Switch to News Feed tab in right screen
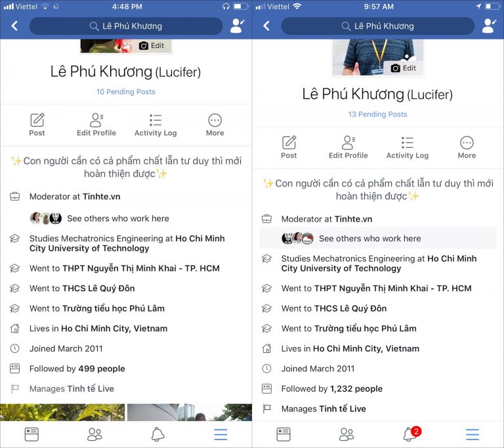504x448 pixels. [283, 434]
